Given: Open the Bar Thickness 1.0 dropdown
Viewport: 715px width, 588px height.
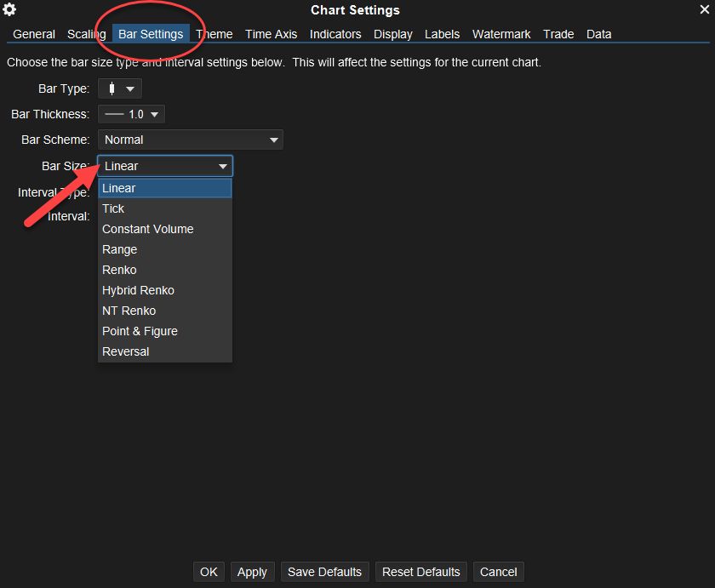Looking at the screenshot, I should [131, 114].
